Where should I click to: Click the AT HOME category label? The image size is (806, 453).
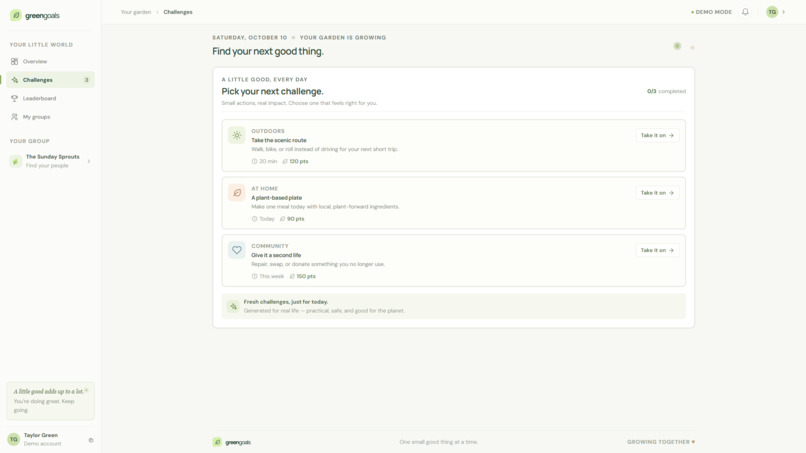coord(264,189)
